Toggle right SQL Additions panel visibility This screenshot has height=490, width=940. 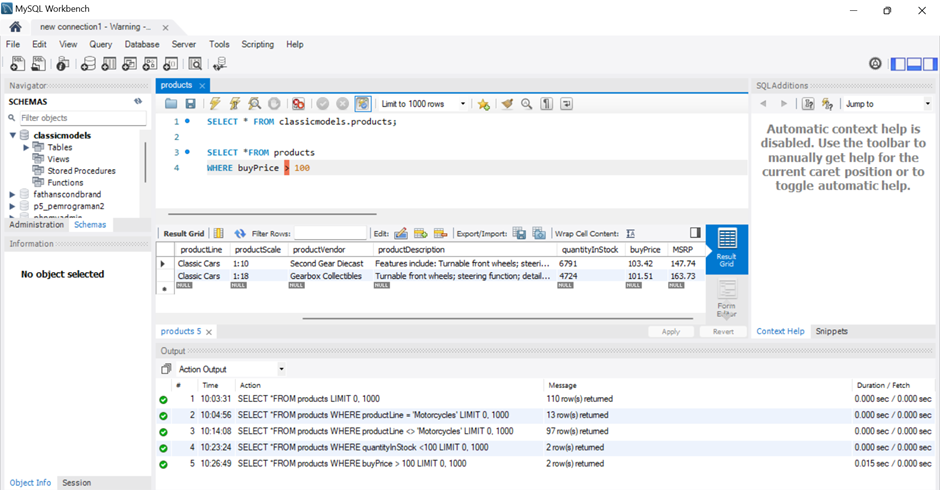click(x=930, y=64)
